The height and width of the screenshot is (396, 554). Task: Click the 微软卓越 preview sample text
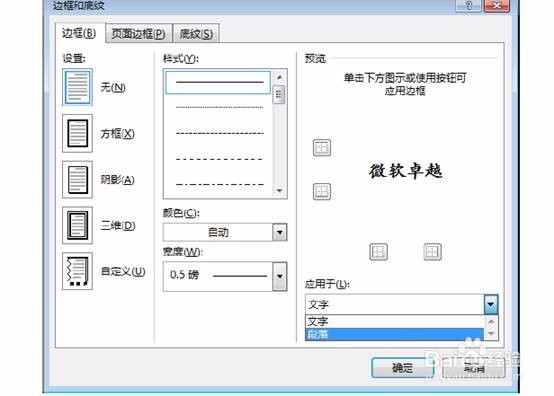405,171
